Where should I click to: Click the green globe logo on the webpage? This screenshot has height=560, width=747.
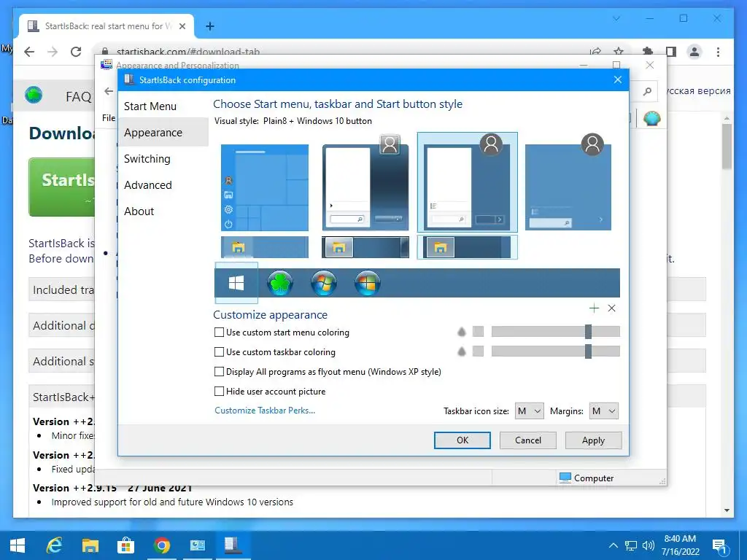tap(34, 96)
